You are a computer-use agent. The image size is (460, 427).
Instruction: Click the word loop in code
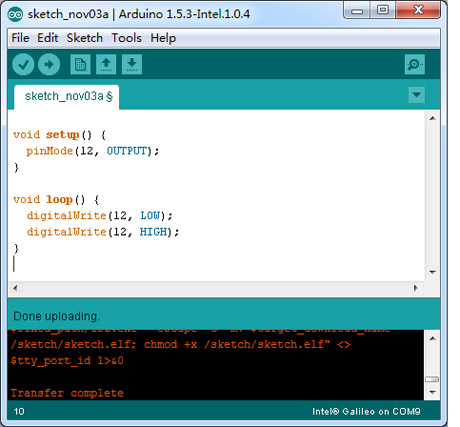59,200
